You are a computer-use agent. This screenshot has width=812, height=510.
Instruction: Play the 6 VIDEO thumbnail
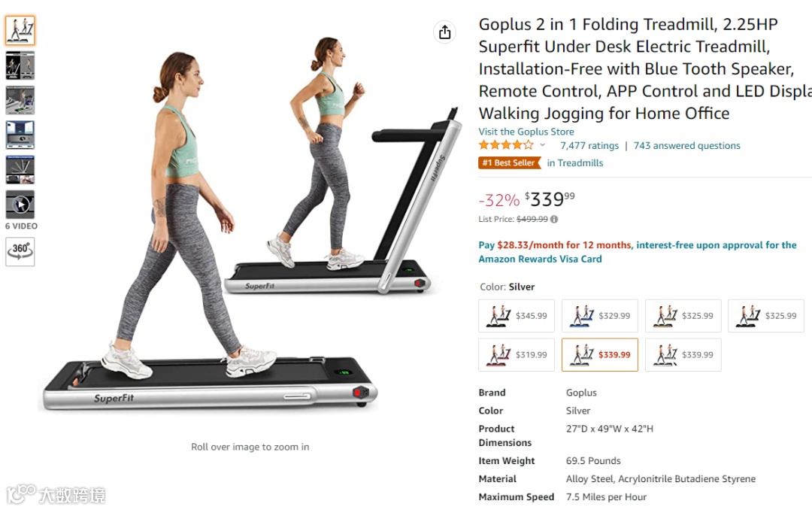pos(20,205)
